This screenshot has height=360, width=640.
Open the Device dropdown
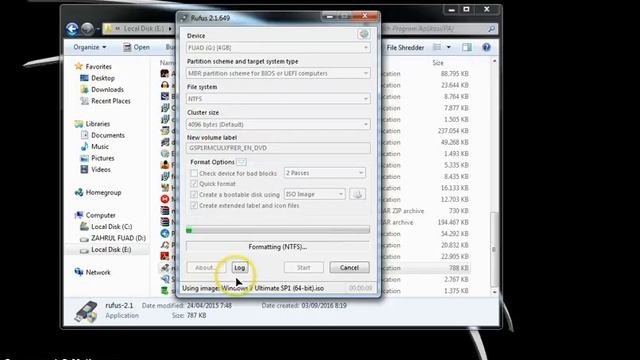pyautogui.click(x=278, y=48)
